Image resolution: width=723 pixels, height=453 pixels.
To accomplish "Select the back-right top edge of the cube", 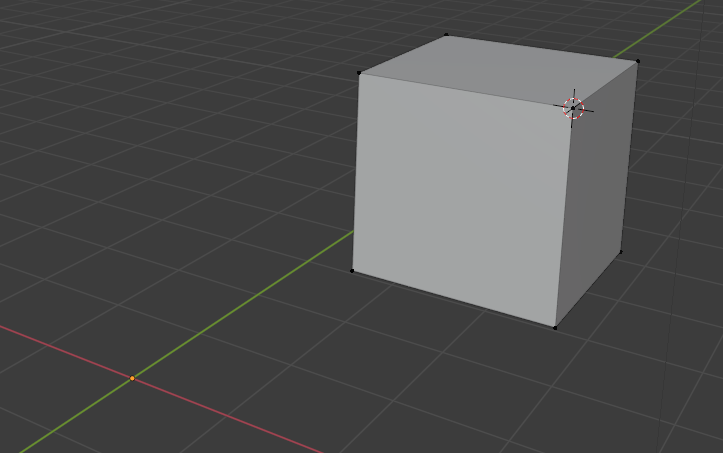I will [542, 48].
